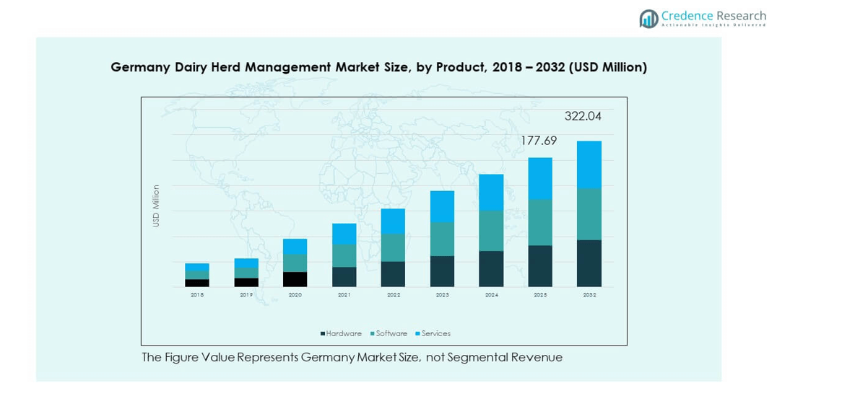The height and width of the screenshot is (409, 868).
Task: Click the footnote about Germany Market Size
Action: pyautogui.click(x=352, y=357)
